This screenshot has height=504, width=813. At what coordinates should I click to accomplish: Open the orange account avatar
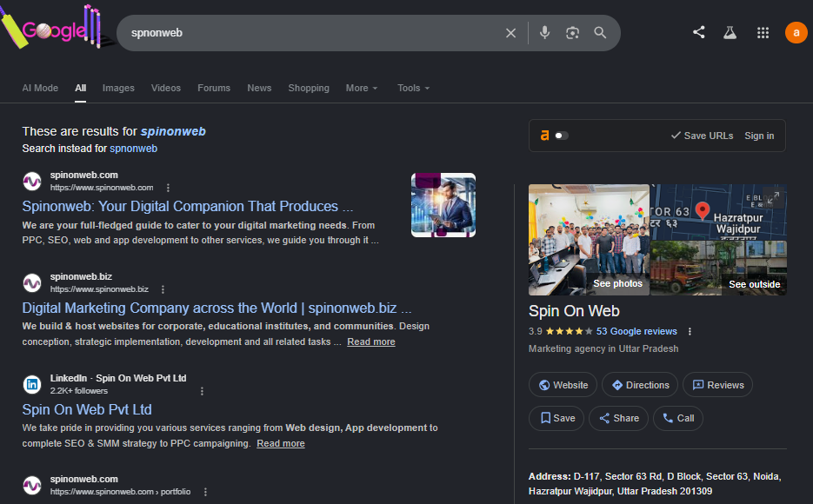point(796,33)
